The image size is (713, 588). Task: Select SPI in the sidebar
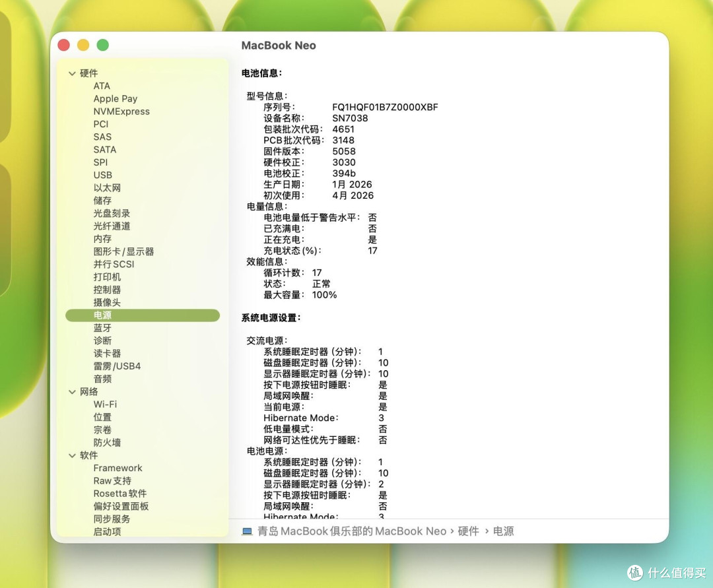pos(100,162)
